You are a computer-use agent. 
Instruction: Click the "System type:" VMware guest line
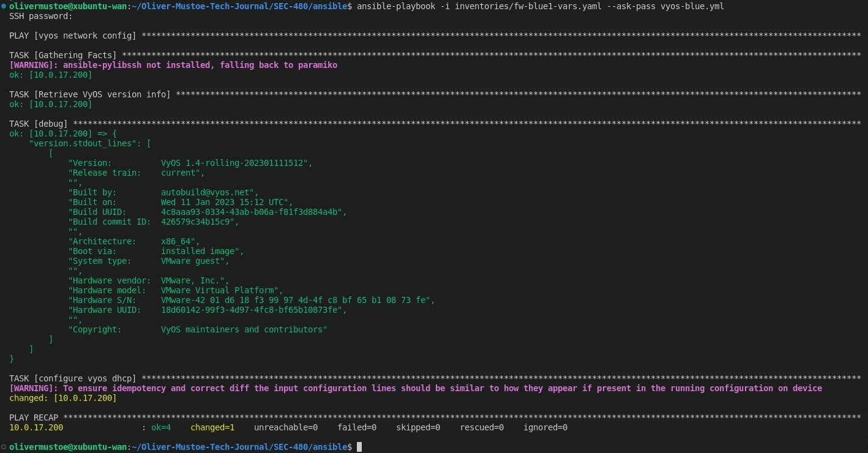tap(149, 261)
